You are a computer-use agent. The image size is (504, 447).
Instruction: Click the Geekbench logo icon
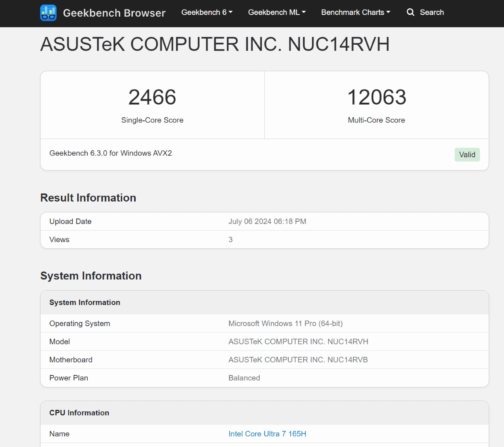click(48, 13)
